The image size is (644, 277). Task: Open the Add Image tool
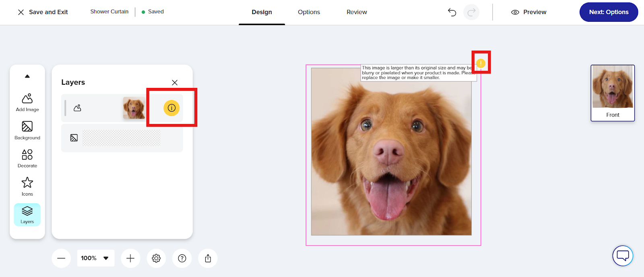(x=27, y=102)
